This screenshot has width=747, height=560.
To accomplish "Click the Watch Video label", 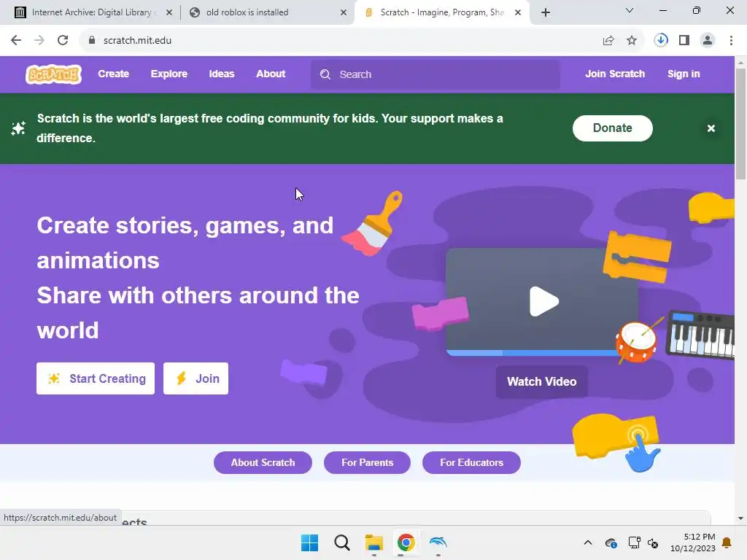I will coord(542,381).
